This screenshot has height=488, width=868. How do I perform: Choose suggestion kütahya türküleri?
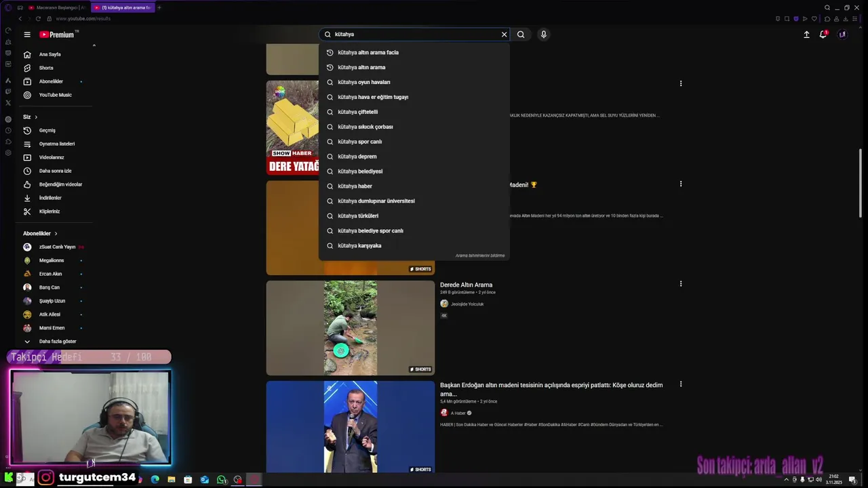tap(414, 216)
